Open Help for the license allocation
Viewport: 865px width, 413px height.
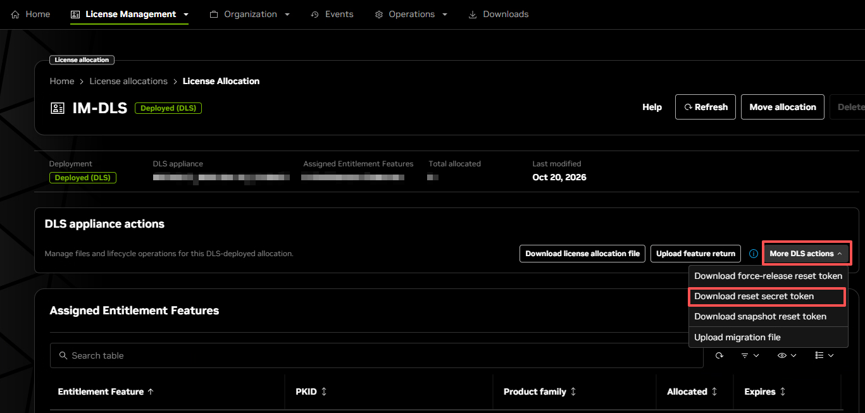tap(652, 107)
